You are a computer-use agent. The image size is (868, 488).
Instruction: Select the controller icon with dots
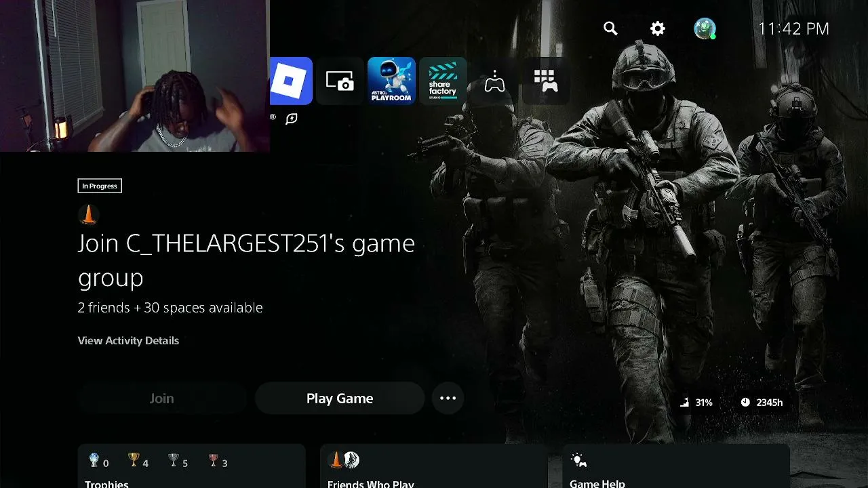coord(494,82)
